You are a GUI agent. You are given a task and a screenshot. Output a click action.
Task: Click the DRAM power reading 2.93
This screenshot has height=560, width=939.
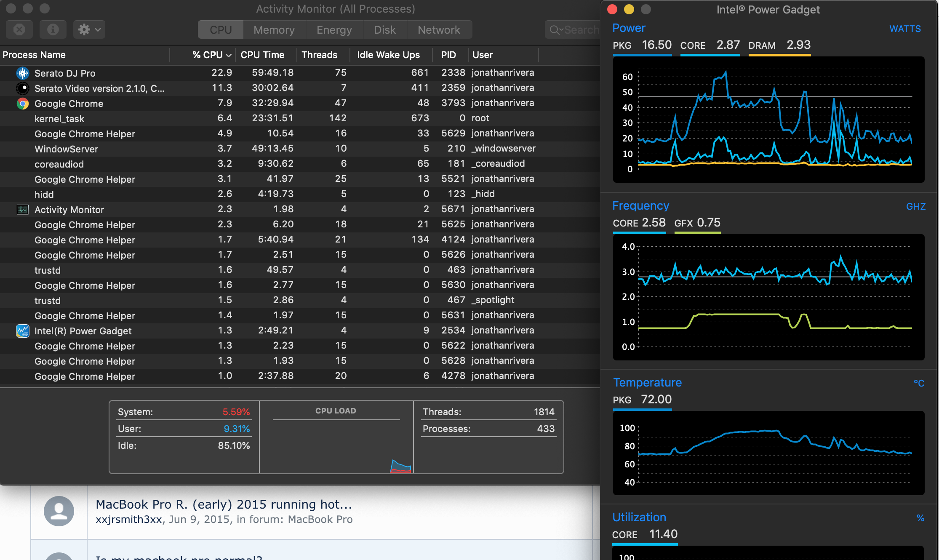click(x=798, y=45)
